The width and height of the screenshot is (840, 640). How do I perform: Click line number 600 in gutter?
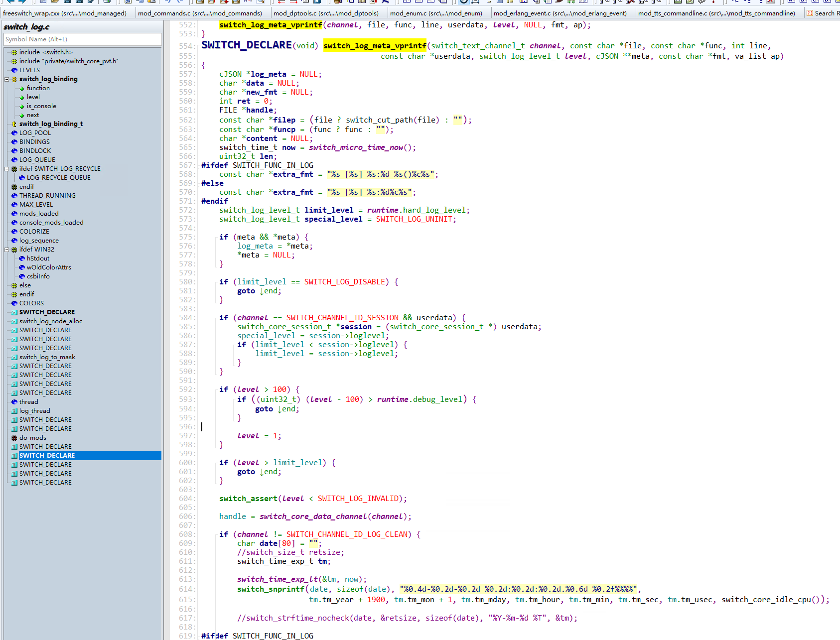186,463
